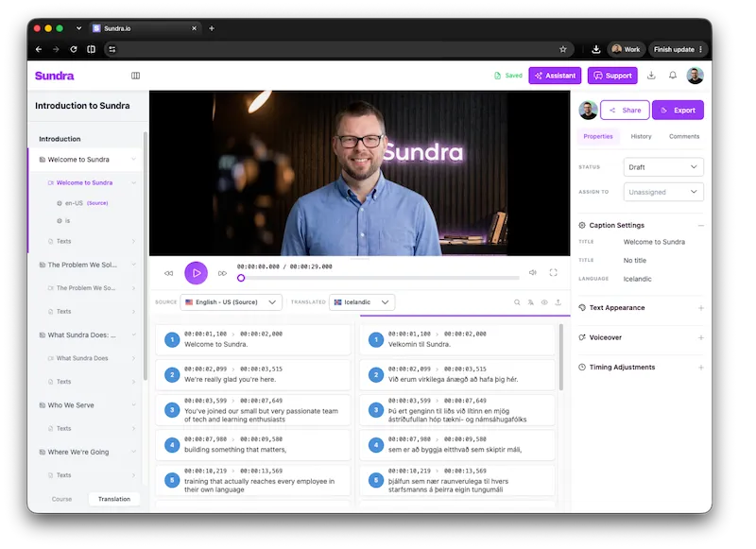Viewport: 756px width, 549px height.
Task: Click the captions list vertical scrollbar
Action: (x=560, y=356)
